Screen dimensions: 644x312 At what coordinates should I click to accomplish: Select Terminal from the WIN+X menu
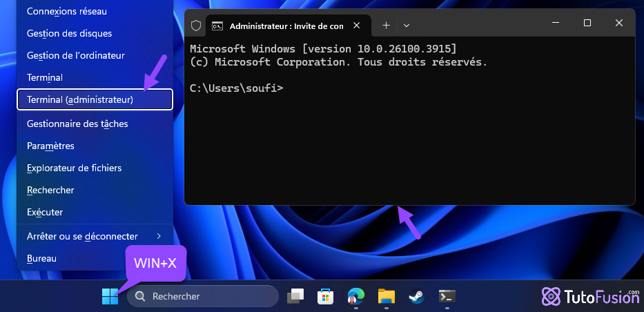coord(95,77)
